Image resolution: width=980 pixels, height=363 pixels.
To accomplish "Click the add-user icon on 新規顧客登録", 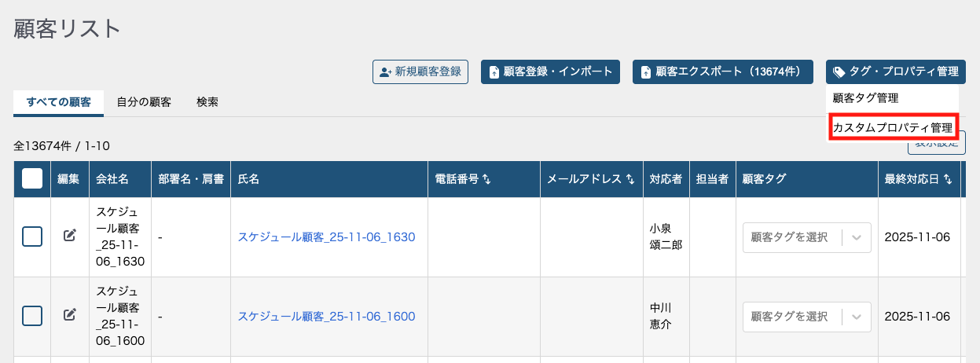I will click(x=385, y=71).
